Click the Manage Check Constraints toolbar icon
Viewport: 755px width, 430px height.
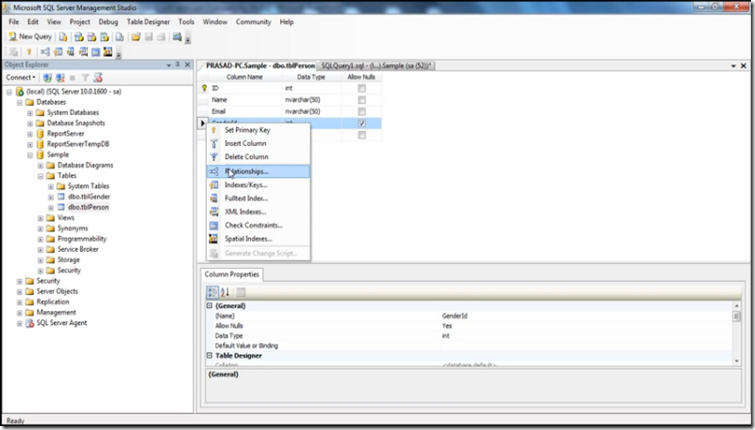point(96,52)
